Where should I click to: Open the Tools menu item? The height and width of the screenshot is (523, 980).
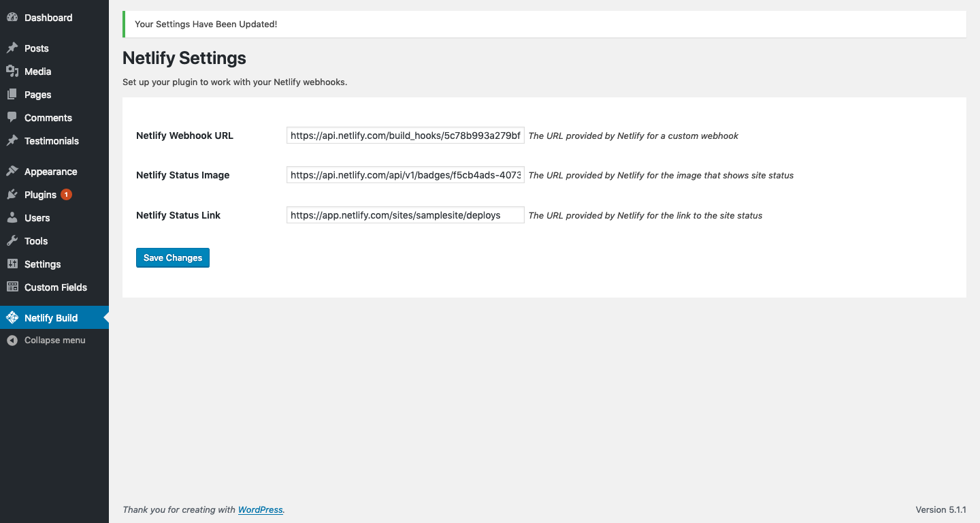(54, 241)
